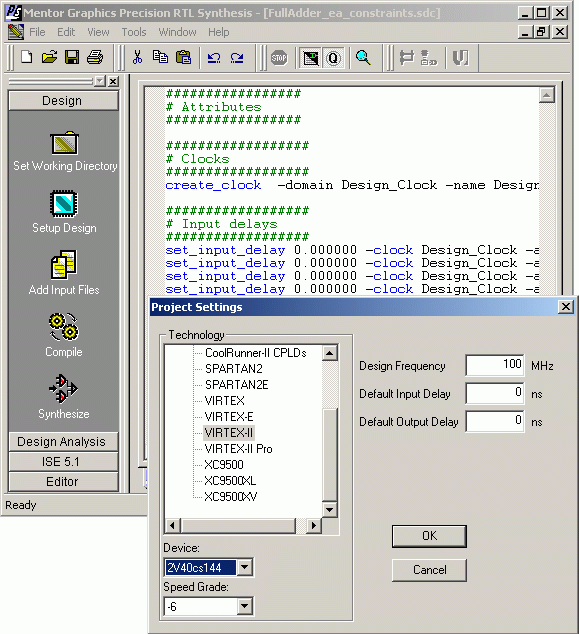Select VIRTEX technology entry
The image size is (579, 634).
point(224,401)
